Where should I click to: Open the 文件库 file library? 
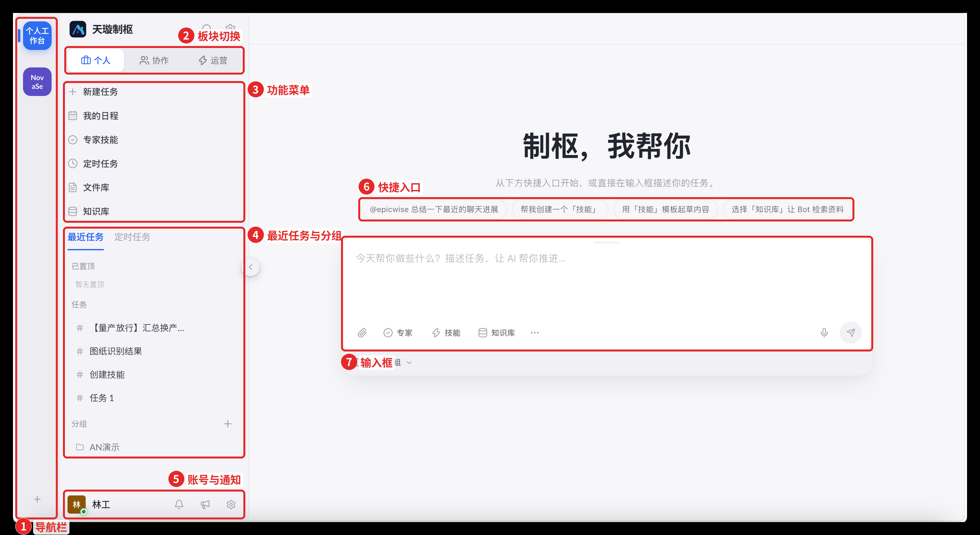154,187
